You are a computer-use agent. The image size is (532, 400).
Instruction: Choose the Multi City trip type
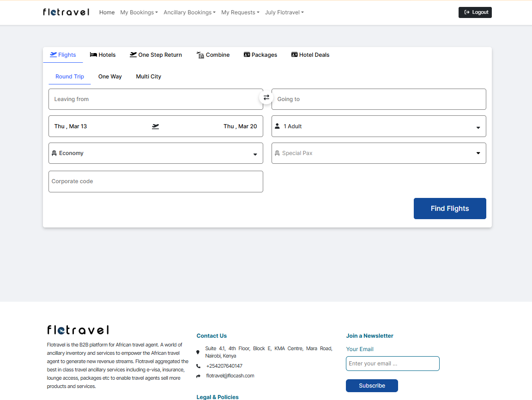(x=149, y=77)
